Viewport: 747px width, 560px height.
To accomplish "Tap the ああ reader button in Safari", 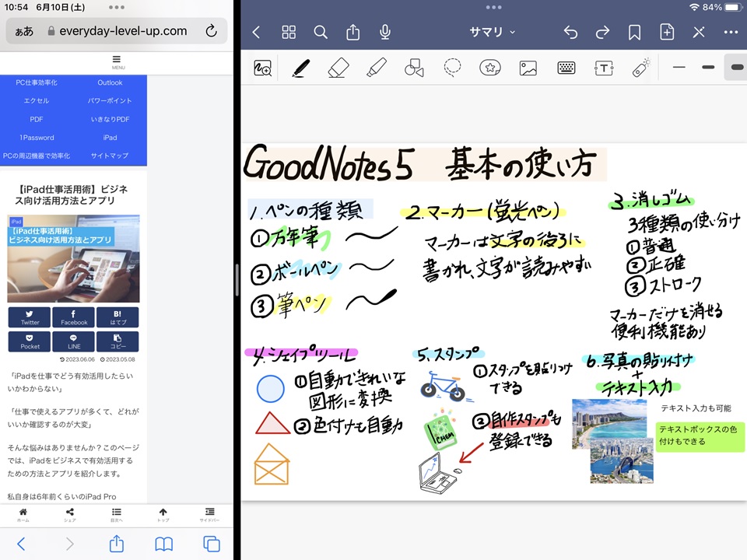I will (x=24, y=31).
